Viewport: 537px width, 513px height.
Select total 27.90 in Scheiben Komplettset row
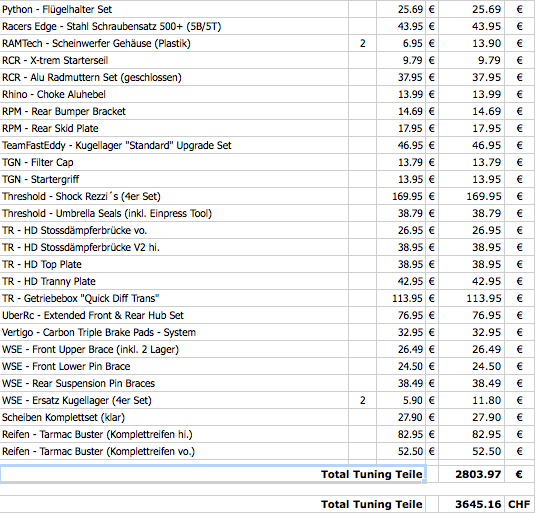pos(472,417)
